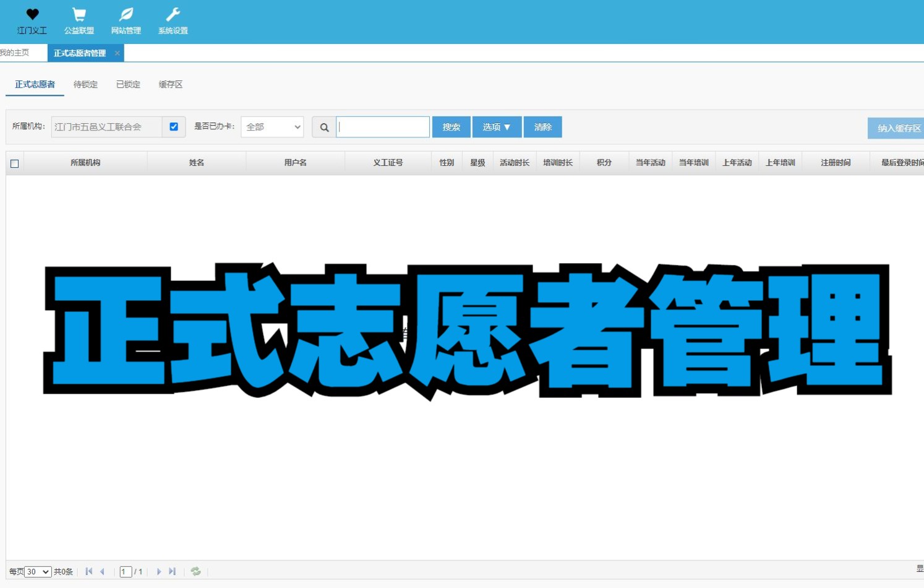Open the 江门义工 heart icon menu
The image size is (924, 588).
(32, 21)
